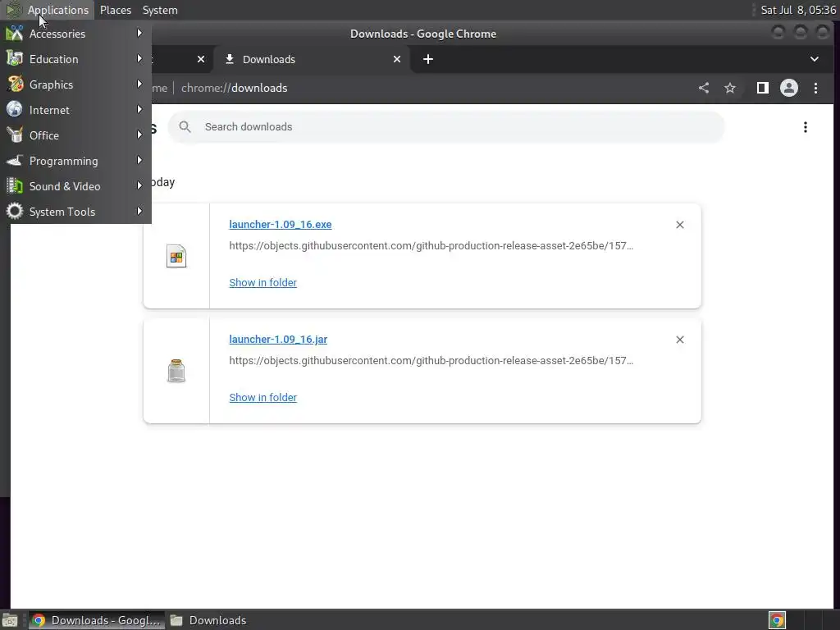Expand arrow next to Programming
The image size is (840, 630).
click(x=139, y=160)
